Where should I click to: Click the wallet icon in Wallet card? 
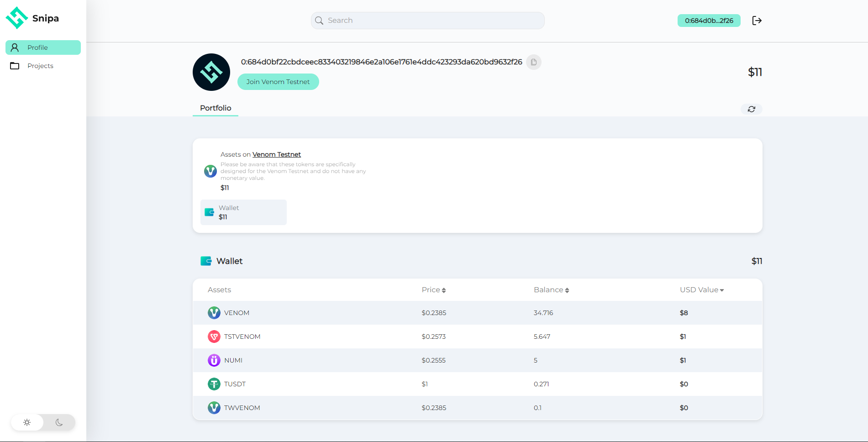[x=210, y=212]
